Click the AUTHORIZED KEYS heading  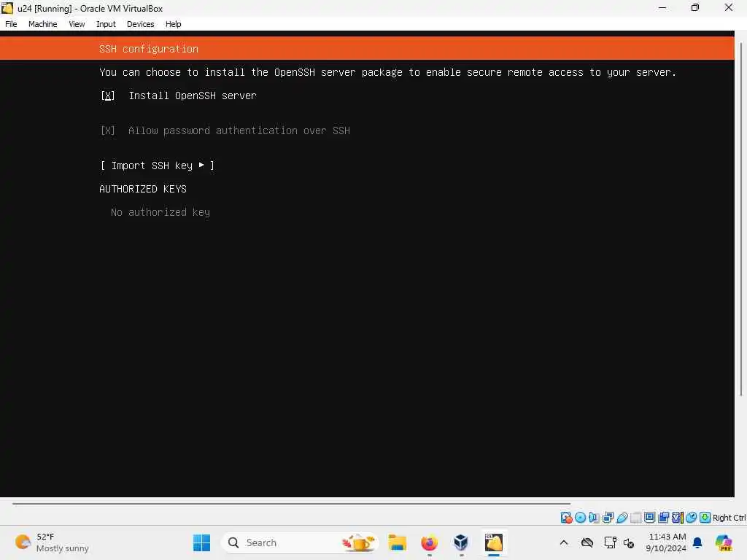pos(143,189)
